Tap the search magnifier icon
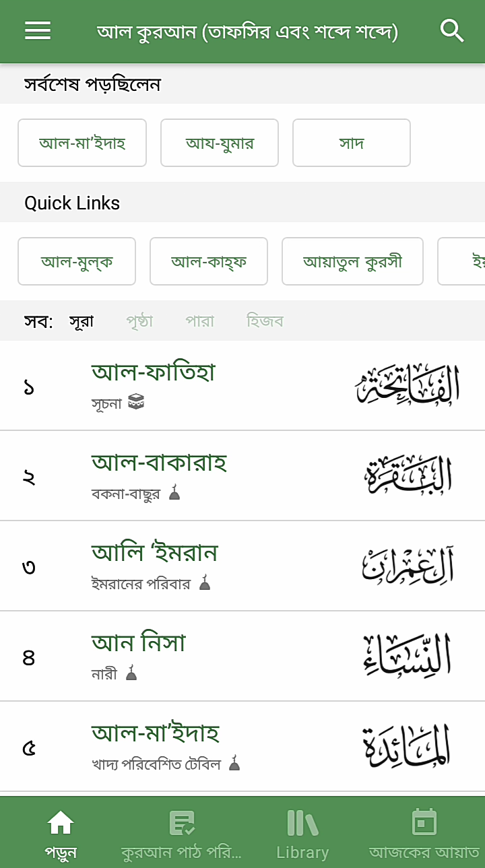The width and height of the screenshot is (485, 868). (452, 31)
